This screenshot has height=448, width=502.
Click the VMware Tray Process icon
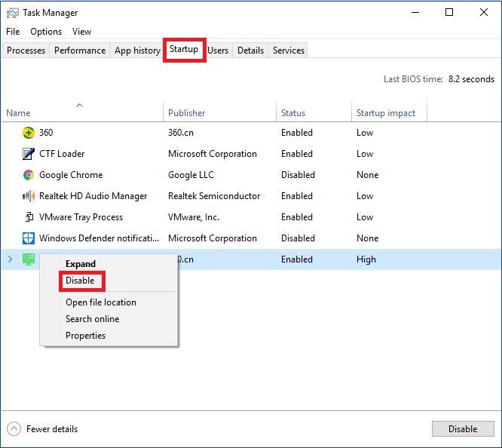[29, 217]
